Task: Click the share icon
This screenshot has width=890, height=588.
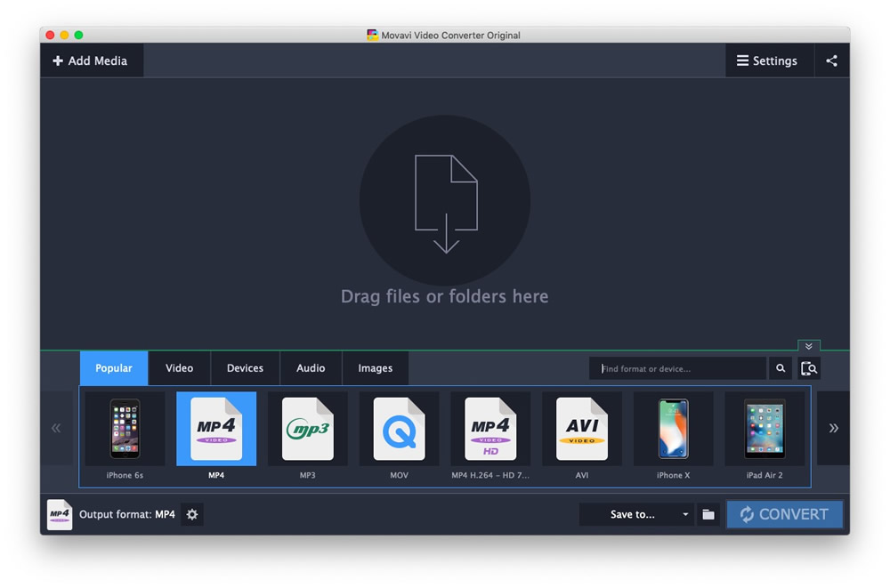Action: click(831, 60)
